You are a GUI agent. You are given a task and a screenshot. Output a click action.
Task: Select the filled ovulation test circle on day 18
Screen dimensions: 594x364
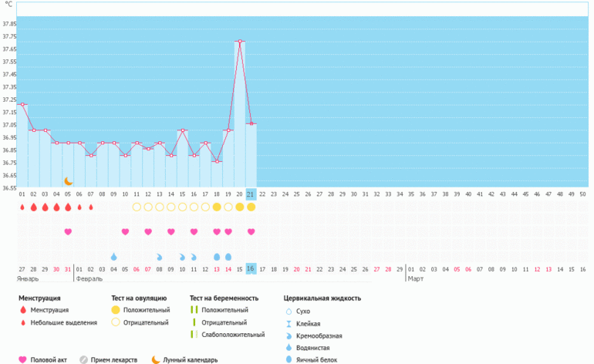[x=217, y=207]
